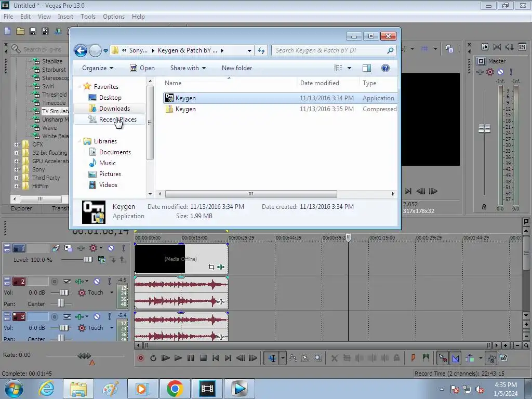Go to project start in the transport bar
The height and width of the screenshot is (399, 532).
pos(216,358)
